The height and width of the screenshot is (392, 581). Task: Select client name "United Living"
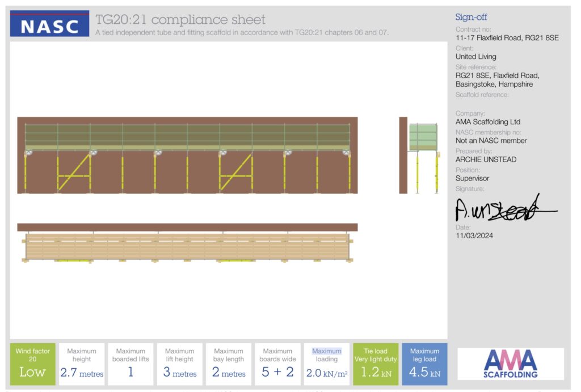tap(476, 57)
